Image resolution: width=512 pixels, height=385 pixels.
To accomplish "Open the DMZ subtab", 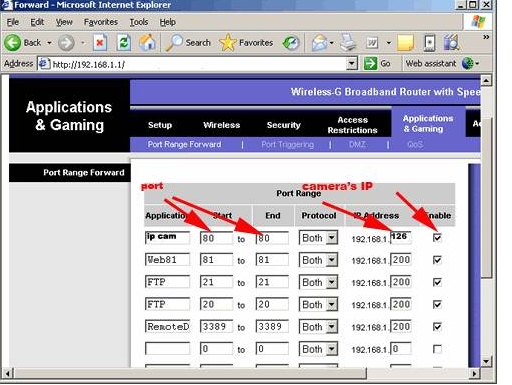I will coord(358,144).
